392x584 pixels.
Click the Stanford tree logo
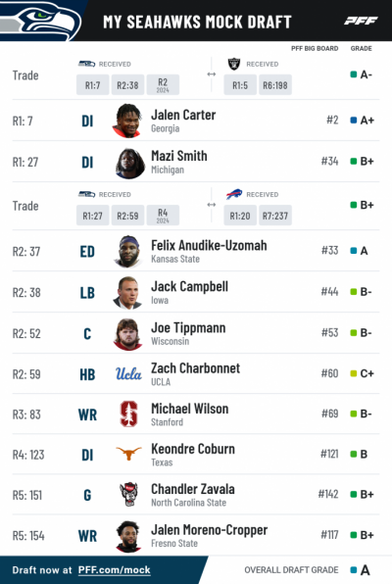pyautogui.click(x=128, y=414)
